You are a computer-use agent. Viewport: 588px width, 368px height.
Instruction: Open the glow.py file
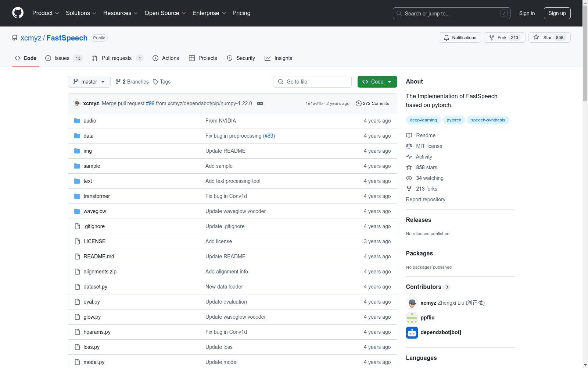92,317
